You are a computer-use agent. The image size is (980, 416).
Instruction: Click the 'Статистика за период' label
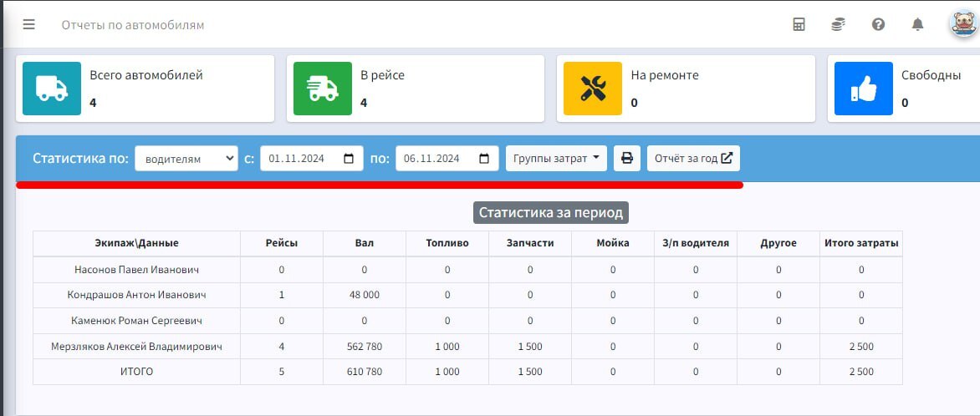[x=551, y=212]
